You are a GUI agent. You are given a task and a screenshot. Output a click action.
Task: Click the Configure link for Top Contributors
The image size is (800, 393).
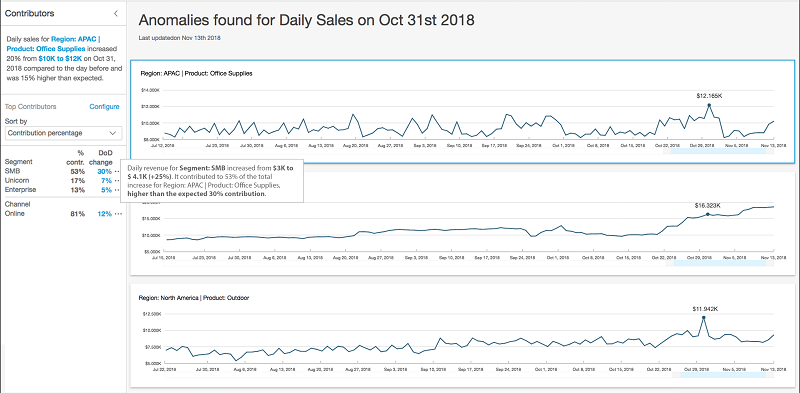[x=105, y=107]
